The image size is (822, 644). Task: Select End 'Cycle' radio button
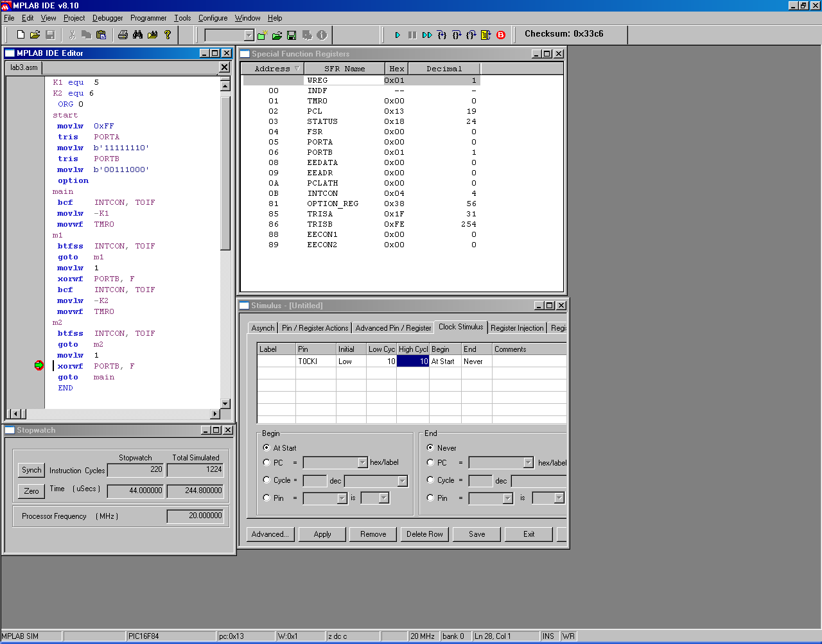[430, 480]
